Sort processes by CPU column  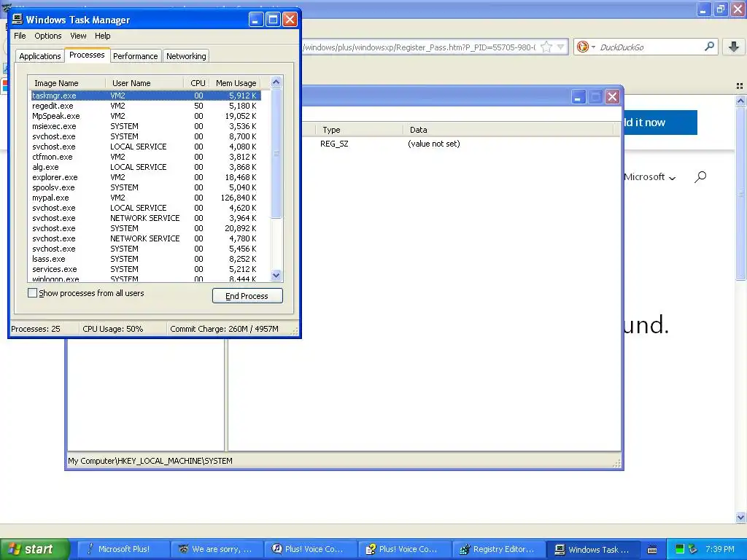197,83
